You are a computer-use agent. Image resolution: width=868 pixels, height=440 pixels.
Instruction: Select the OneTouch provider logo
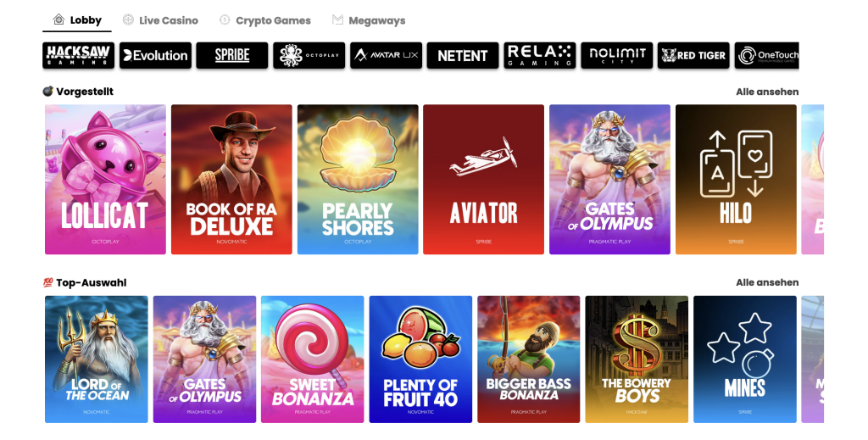[766, 55]
